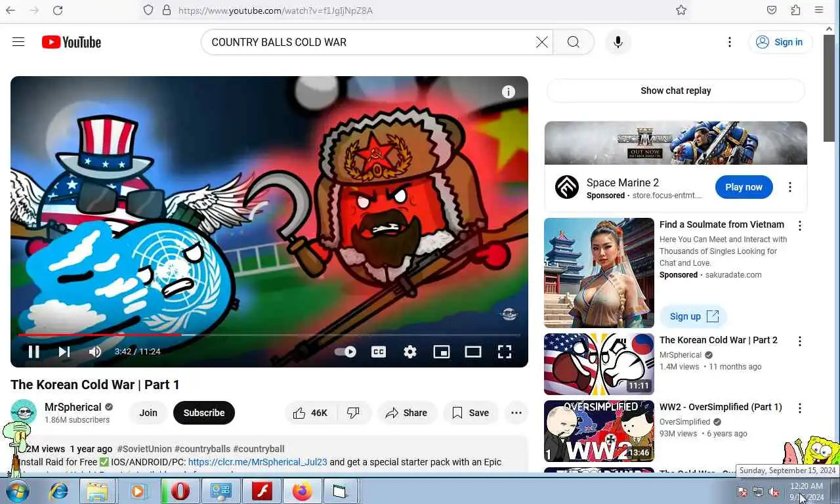Open OverSimplified channel name
This screenshot has height=504, width=840.
[684, 422]
